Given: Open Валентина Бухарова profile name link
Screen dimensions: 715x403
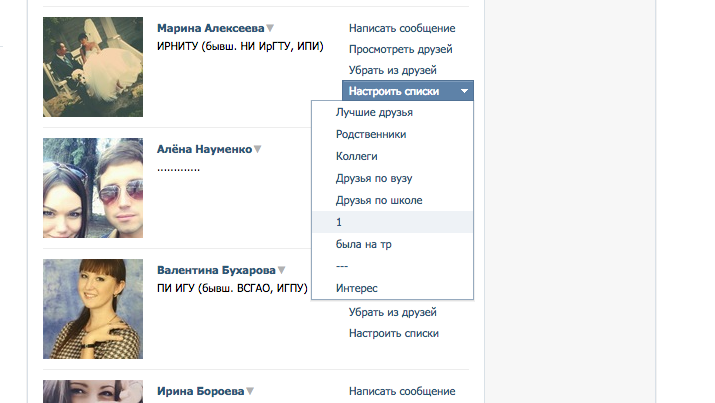Looking at the screenshot, I should tap(216, 270).
